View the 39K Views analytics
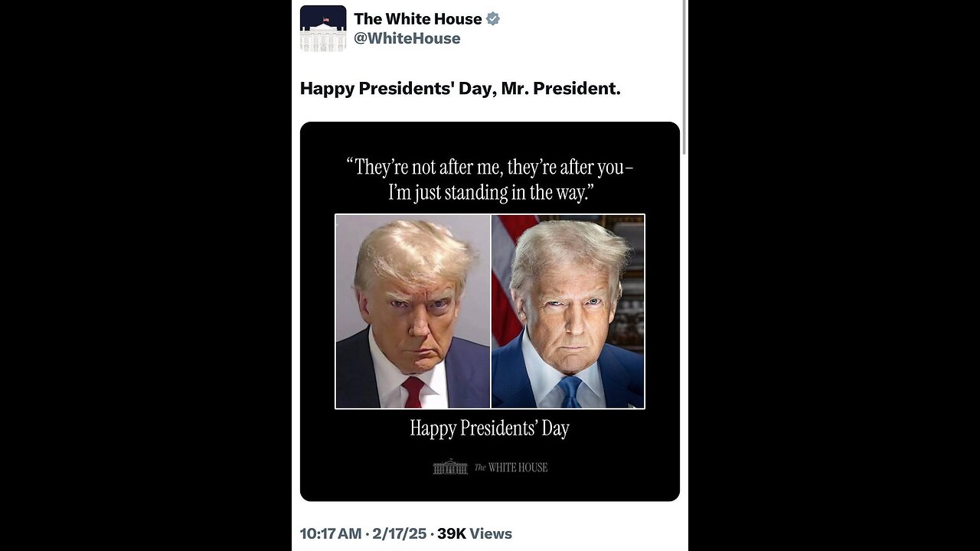The image size is (980, 551). point(475,534)
